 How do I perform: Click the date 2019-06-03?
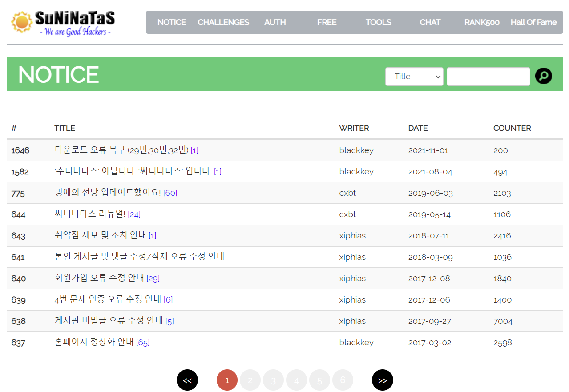pyautogui.click(x=431, y=193)
